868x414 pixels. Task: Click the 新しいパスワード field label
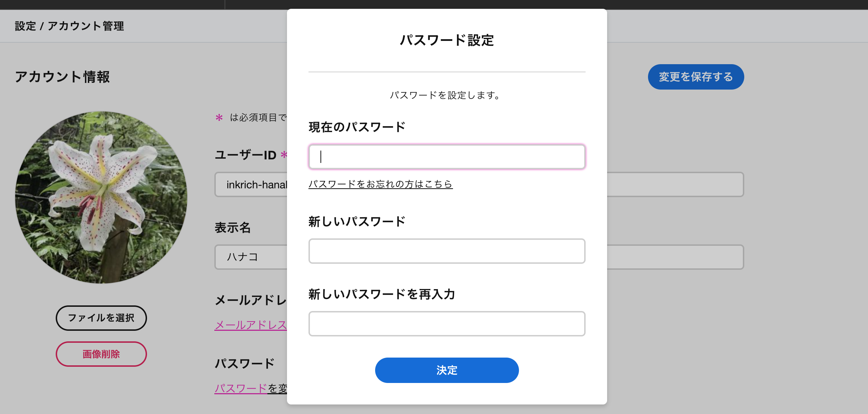(x=357, y=221)
